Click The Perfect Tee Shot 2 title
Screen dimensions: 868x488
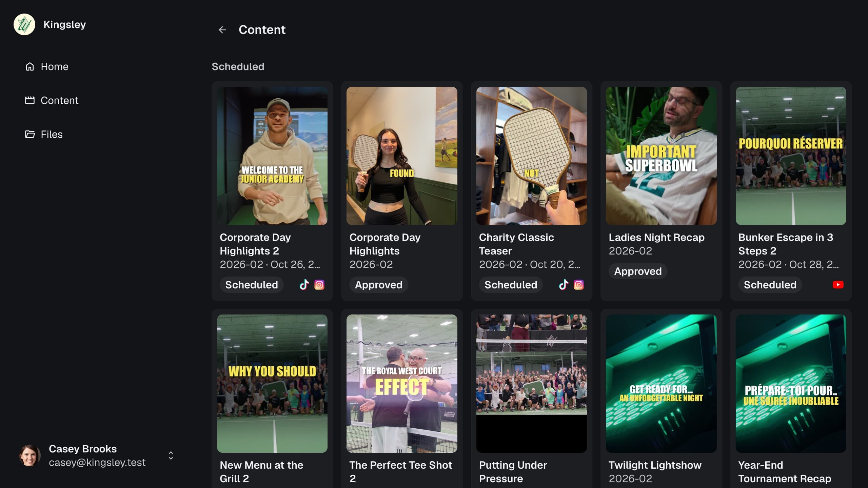pyautogui.click(x=401, y=472)
